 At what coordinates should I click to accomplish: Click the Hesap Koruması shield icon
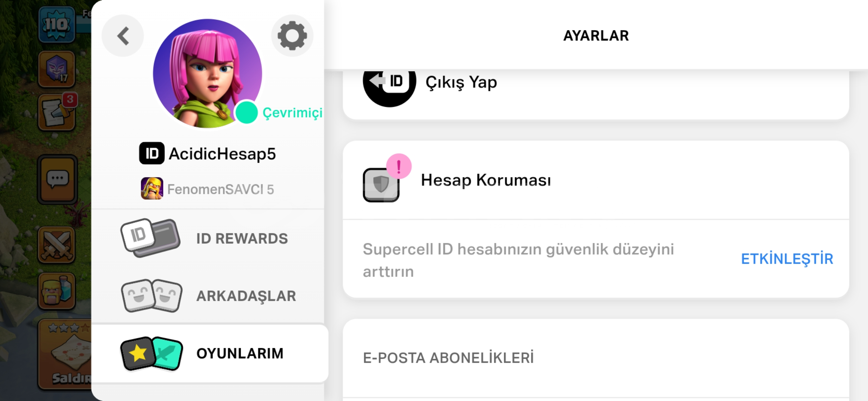tap(381, 185)
